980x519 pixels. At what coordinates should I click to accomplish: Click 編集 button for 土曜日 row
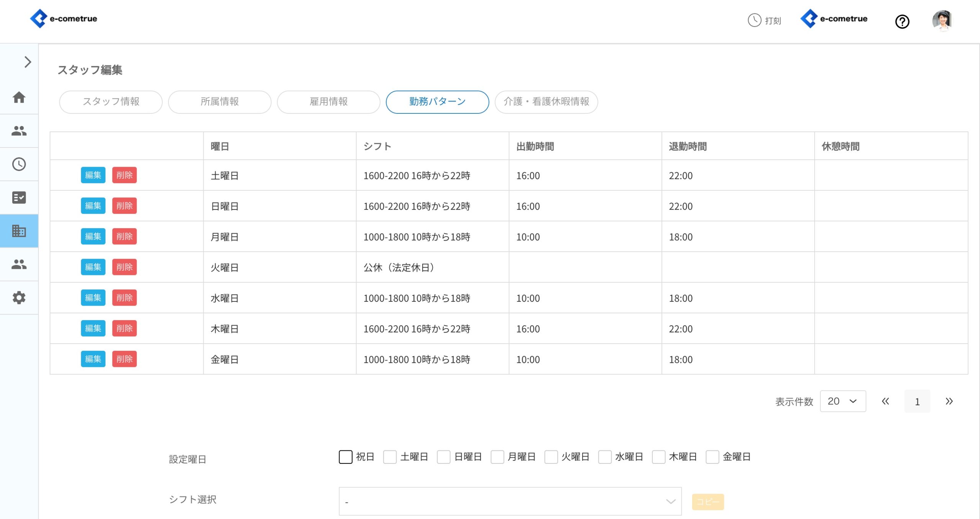[93, 175]
